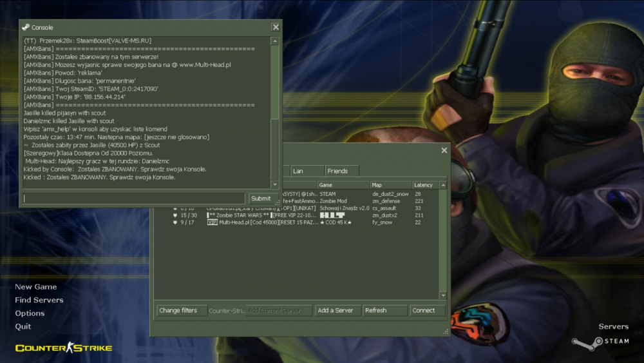Click the shield icon on Multi-Head.pl server row
The width and height of the screenshot is (644, 363).
coord(175,222)
